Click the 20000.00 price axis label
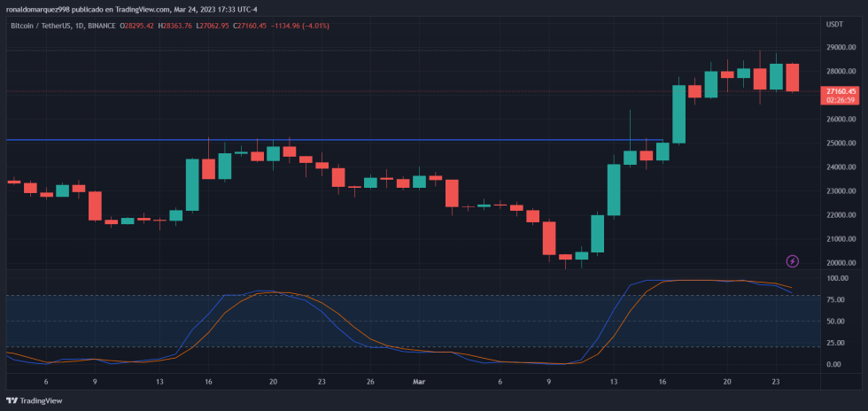 click(840, 263)
